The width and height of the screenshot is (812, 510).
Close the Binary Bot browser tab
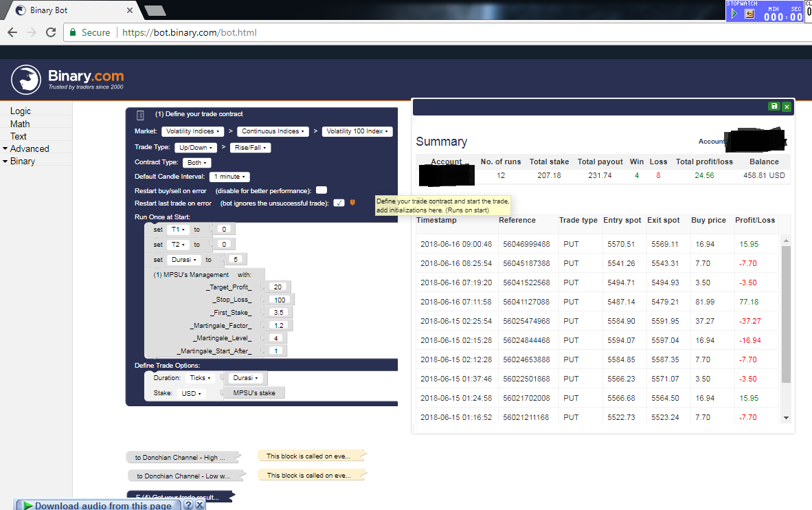click(x=129, y=10)
